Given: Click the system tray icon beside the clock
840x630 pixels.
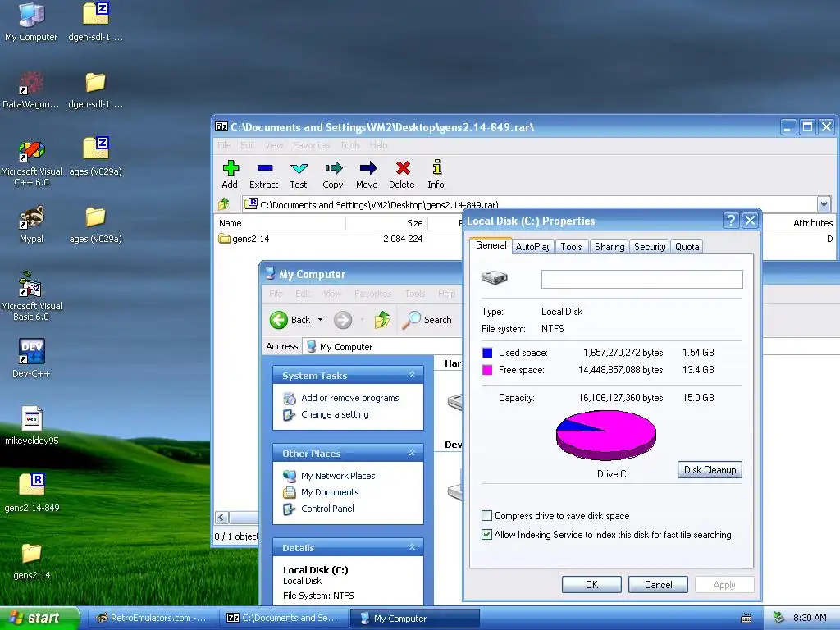Looking at the screenshot, I should pos(779,618).
